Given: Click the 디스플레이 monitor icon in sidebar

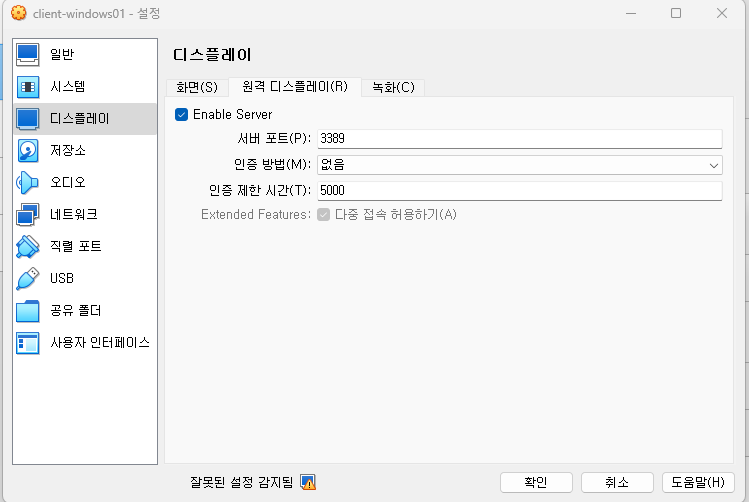Looking at the screenshot, I should [28, 118].
